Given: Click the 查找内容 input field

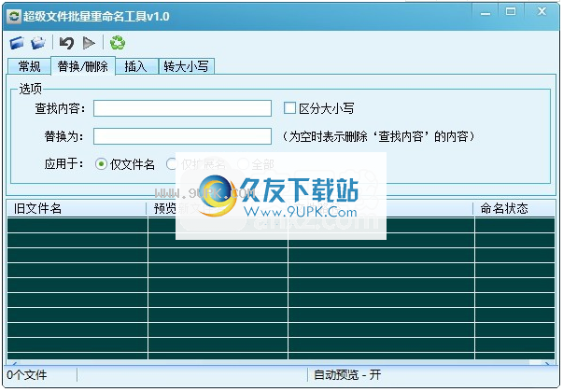Looking at the screenshot, I should click(x=182, y=108).
